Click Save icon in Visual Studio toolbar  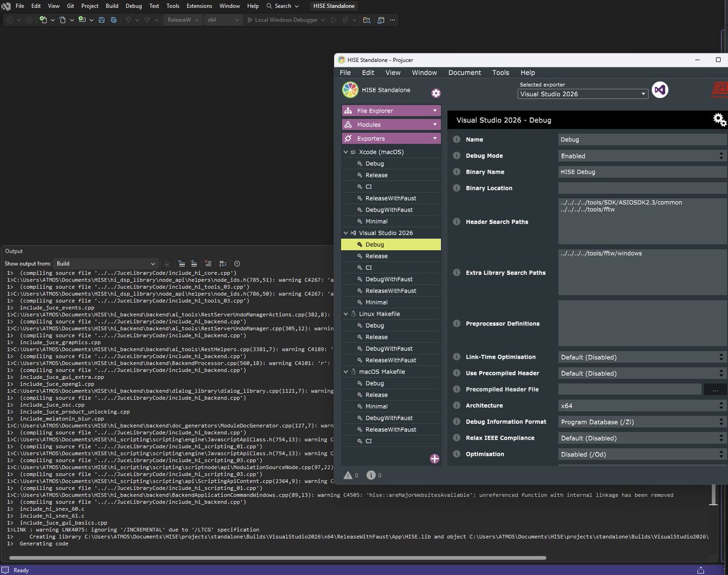pos(101,20)
